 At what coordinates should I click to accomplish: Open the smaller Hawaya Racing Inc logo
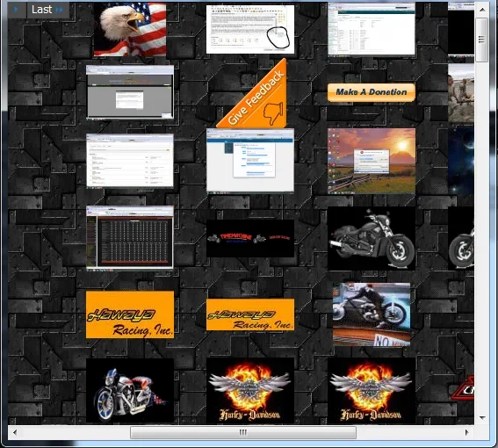coord(250,314)
